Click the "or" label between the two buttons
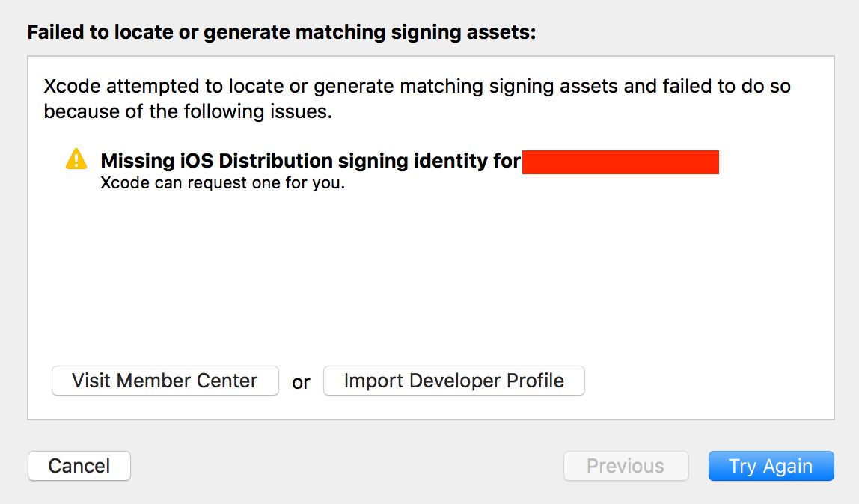The width and height of the screenshot is (859, 504). coord(301,383)
